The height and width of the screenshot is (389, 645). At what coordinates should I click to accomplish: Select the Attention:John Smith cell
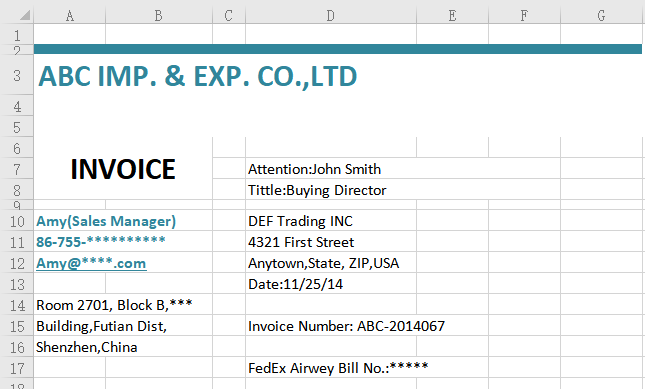tap(315, 169)
